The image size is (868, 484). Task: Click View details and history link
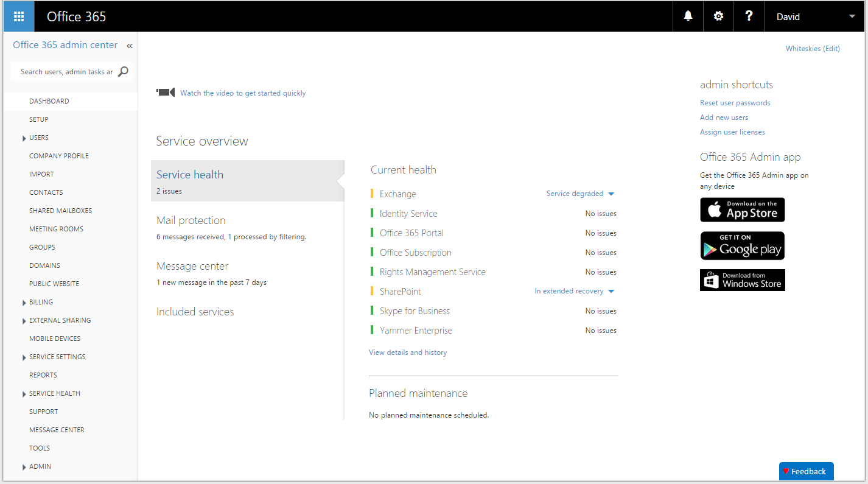408,352
